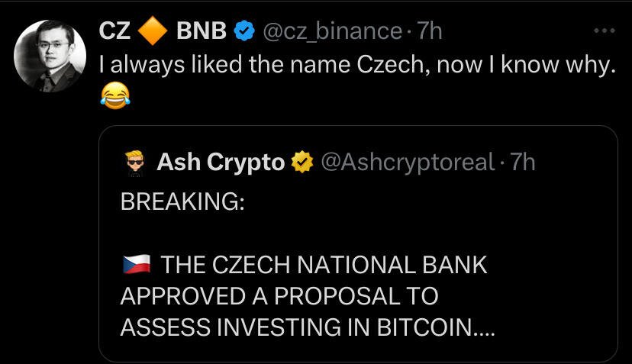Image resolution: width=632 pixels, height=364 pixels.
Task: Click the BNB text in display name
Action: tap(202, 31)
